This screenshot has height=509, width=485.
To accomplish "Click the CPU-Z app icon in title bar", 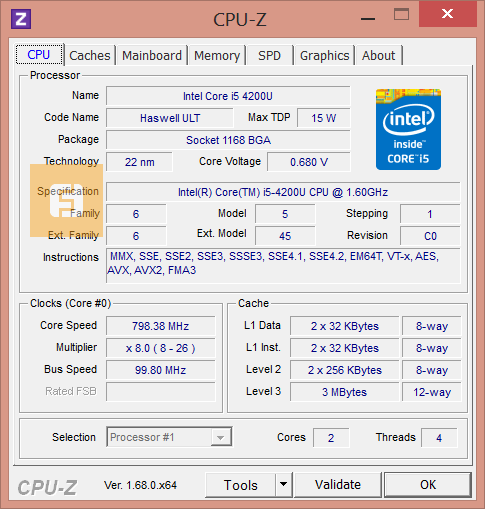I will tap(21, 19).
